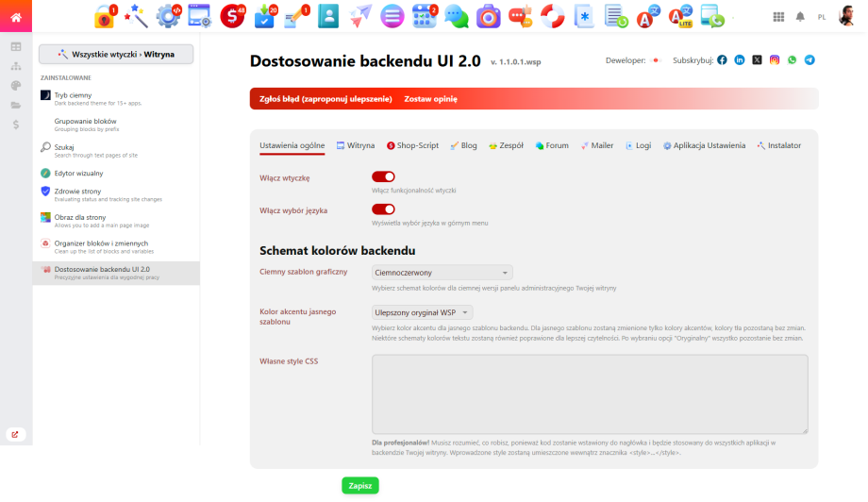Open the left sidebar sitemap structure icon
Image resolution: width=868 pixels, height=502 pixels.
(16, 66)
